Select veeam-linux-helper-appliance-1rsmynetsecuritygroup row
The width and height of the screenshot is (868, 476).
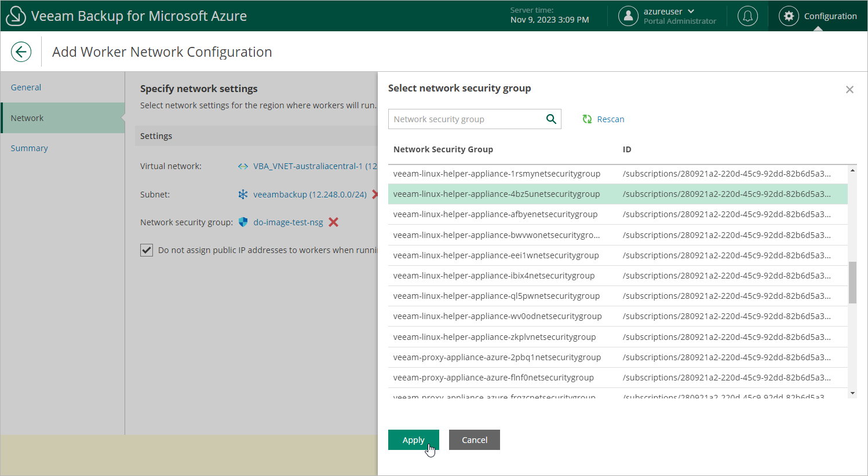pyautogui.click(x=618, y=174)
